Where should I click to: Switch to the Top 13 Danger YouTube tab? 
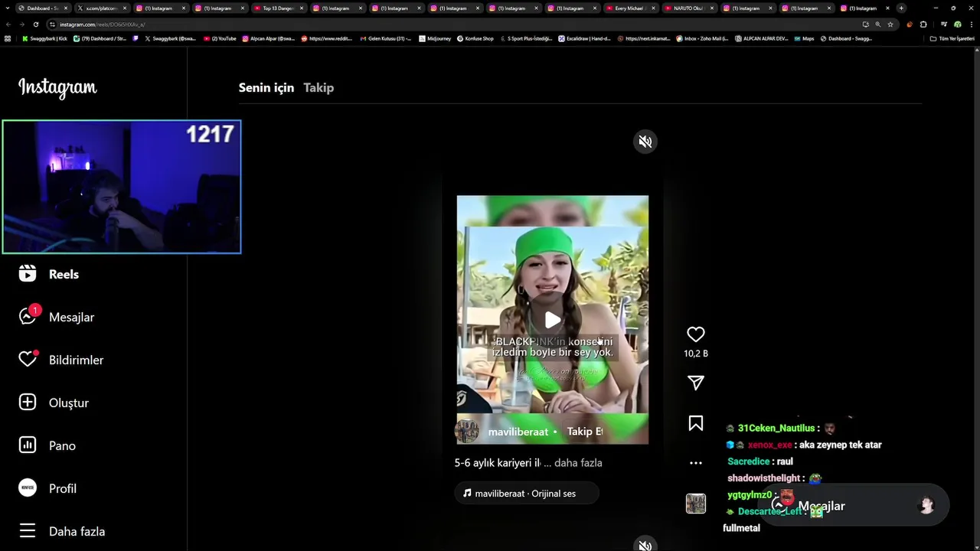coord(279,8)
